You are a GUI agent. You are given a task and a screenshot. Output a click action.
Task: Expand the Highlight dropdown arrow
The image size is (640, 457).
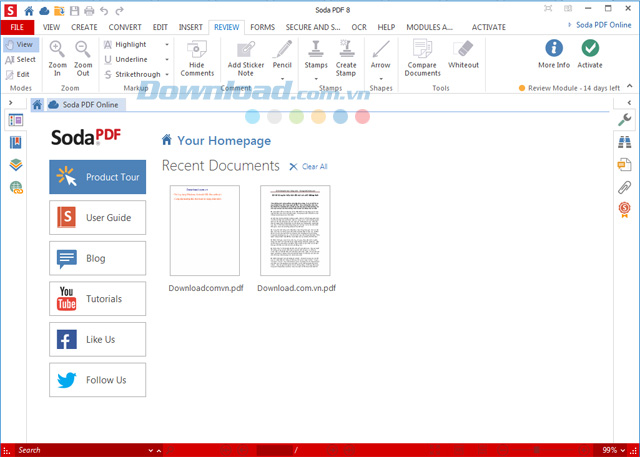(x=167, y=44)
